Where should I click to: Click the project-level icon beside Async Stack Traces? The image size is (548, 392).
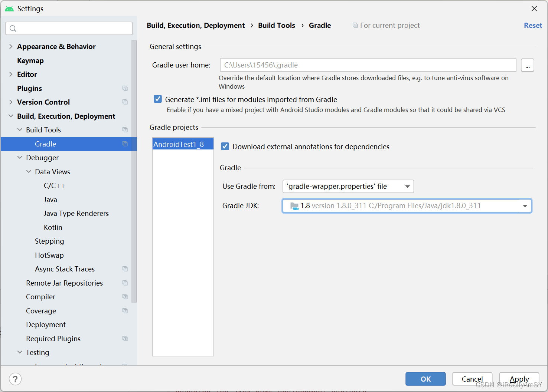[x=125, y=269]
